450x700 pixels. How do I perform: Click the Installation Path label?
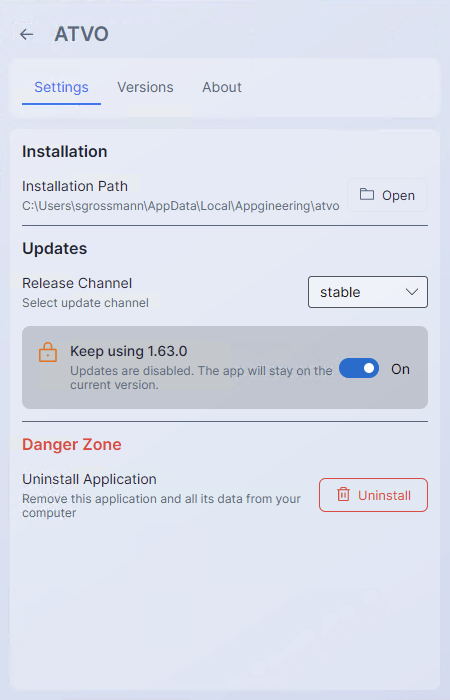(75, 186)
